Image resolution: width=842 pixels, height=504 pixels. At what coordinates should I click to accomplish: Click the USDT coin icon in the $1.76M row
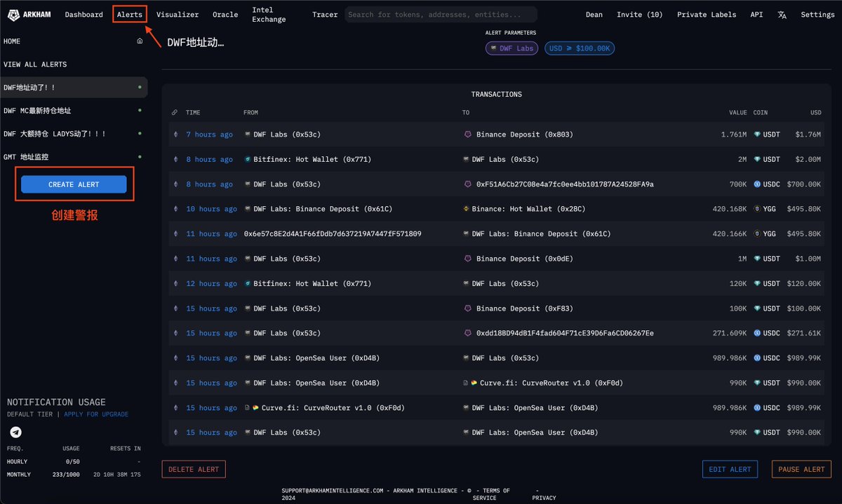(x=757, y=135)
